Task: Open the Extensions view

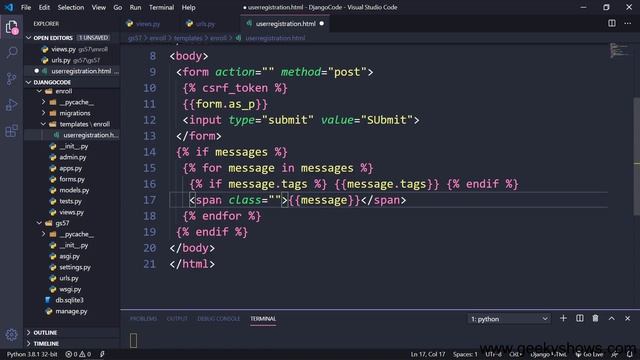Action: pos(11,131)
